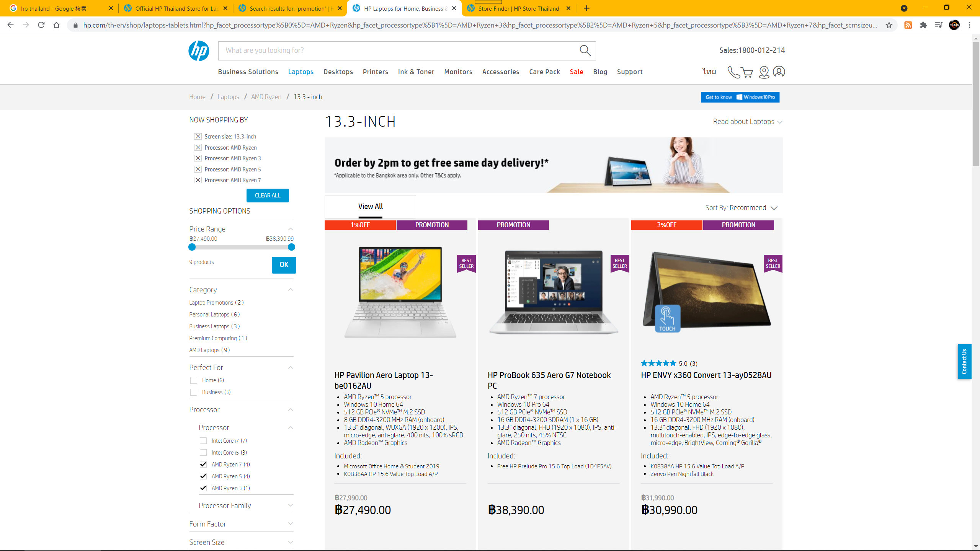Collapse the main Processor section
Image resolution: width=980 pixels, height=551 pixels.
coord(290,410)
